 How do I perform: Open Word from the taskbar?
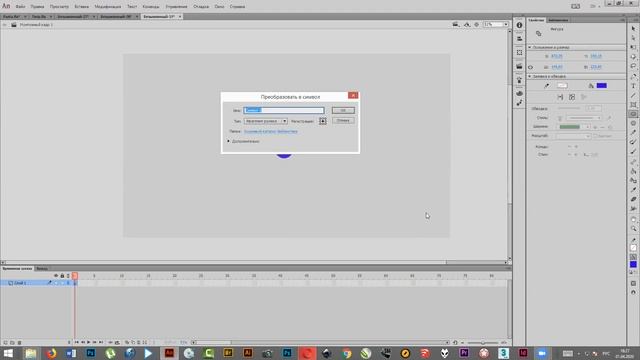pyautogui.click(x=71, y=353)
